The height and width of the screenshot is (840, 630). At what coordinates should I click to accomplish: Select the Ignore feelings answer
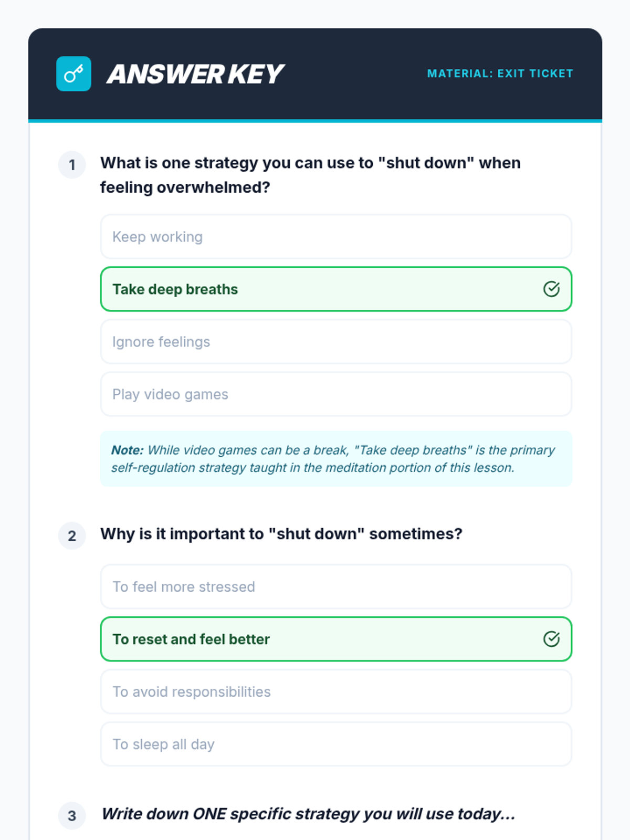(336, 342)
